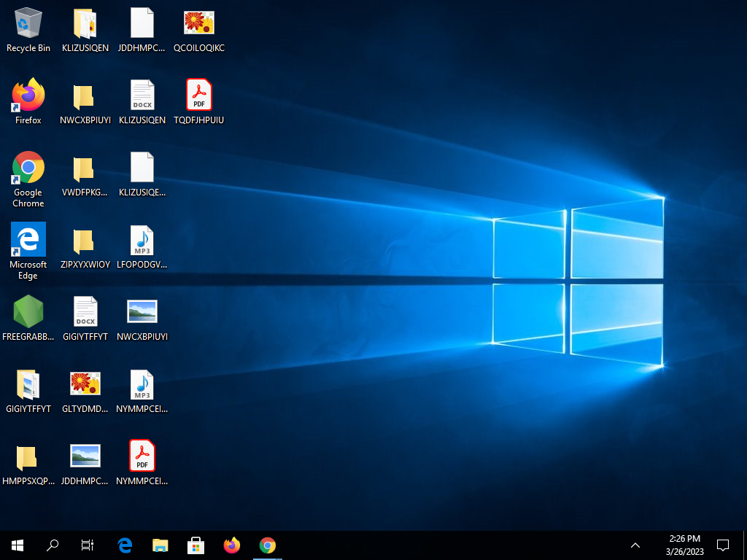Open the Windows Start menu
The width and height of the screenshot is (747, 560).
click(18, 545)
